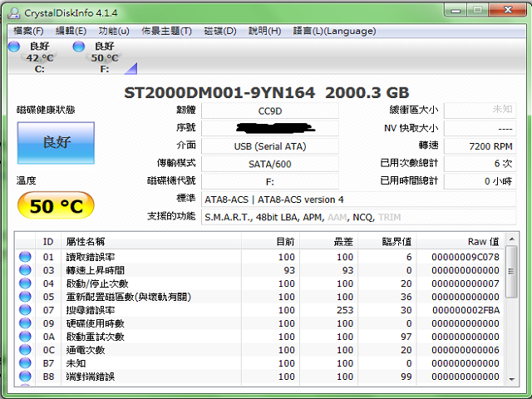Open the 檔案(F) menu
This screenshot has width=532, height=399.
click(x=28, y=32)
